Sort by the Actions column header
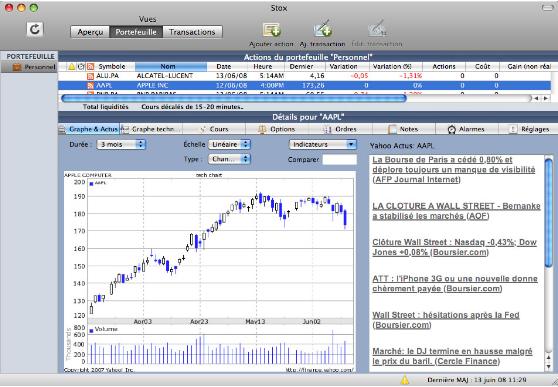This screenshot has width=558, height=387. click(x=444, y=67)
